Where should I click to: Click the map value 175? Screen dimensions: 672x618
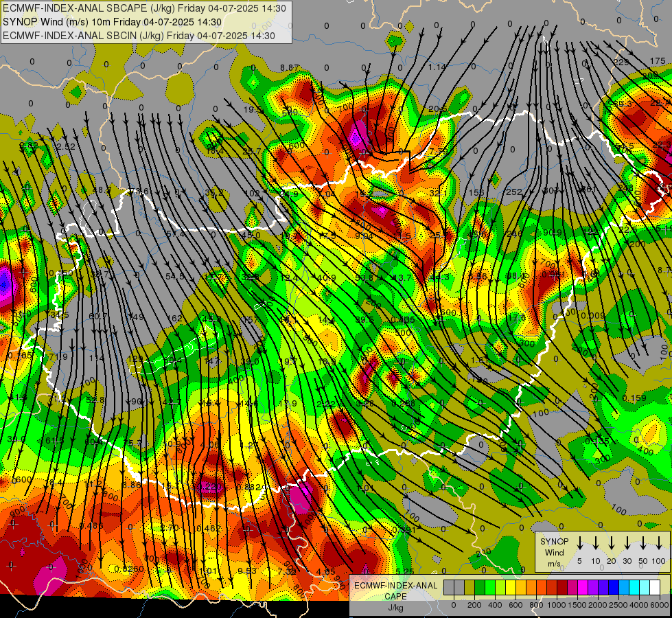[658, 61]
